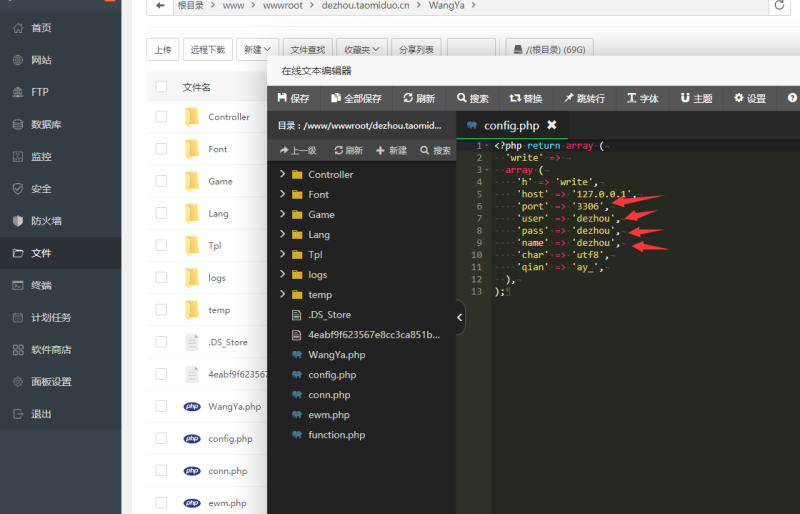Open the 新建 dropdown in file manager

pyautogui.click(x=257, y=50)
